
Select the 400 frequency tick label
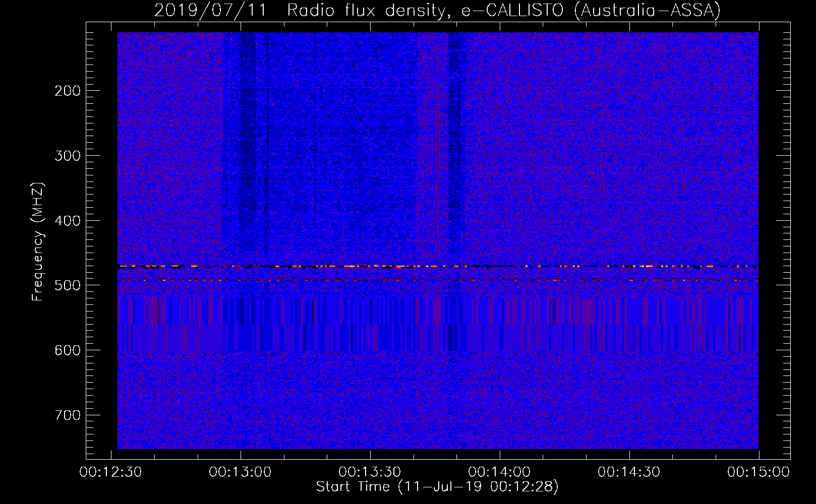point(68,221)
